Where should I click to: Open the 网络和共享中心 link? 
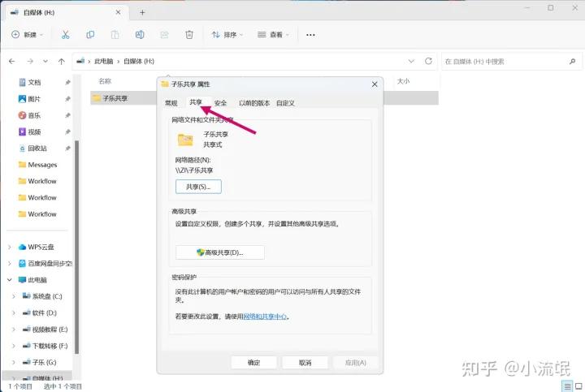(265, 317)
